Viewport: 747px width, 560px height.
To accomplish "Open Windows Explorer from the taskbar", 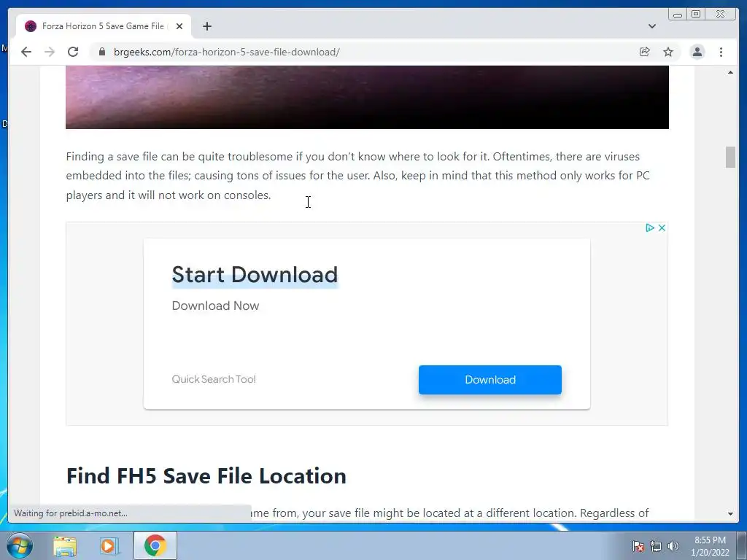I will coord(65,545).
